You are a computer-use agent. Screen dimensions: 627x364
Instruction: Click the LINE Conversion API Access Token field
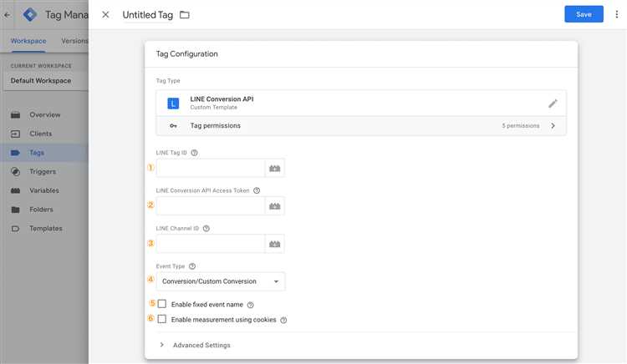(x=211, y=206)
